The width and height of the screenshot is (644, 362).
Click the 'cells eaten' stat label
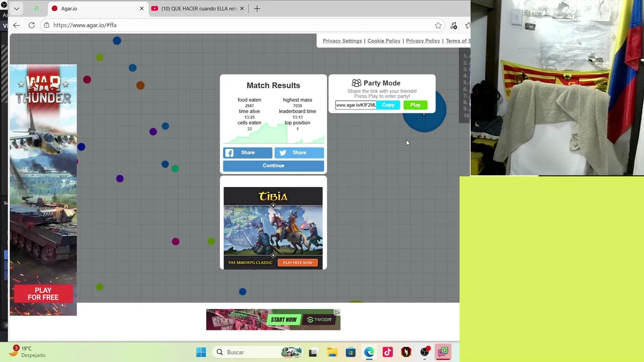pyautogui.click(x=249, y=123)
